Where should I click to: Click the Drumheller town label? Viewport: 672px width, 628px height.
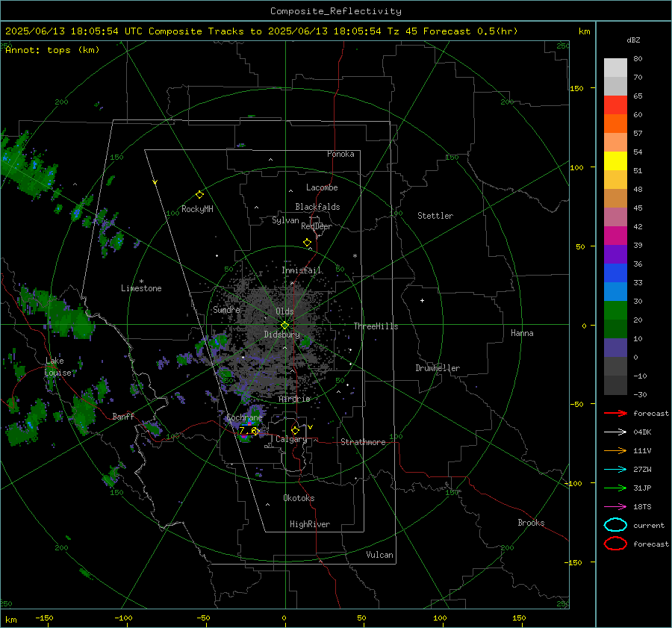(438, 368)
